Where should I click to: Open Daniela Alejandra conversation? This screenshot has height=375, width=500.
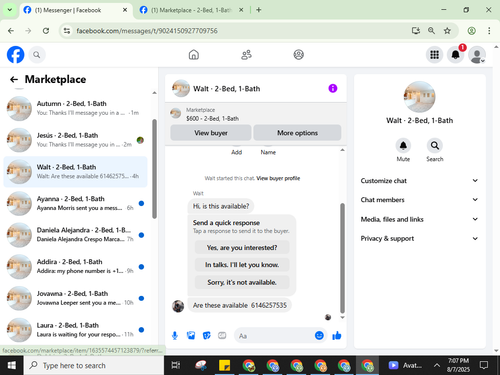tap(75, 235)
